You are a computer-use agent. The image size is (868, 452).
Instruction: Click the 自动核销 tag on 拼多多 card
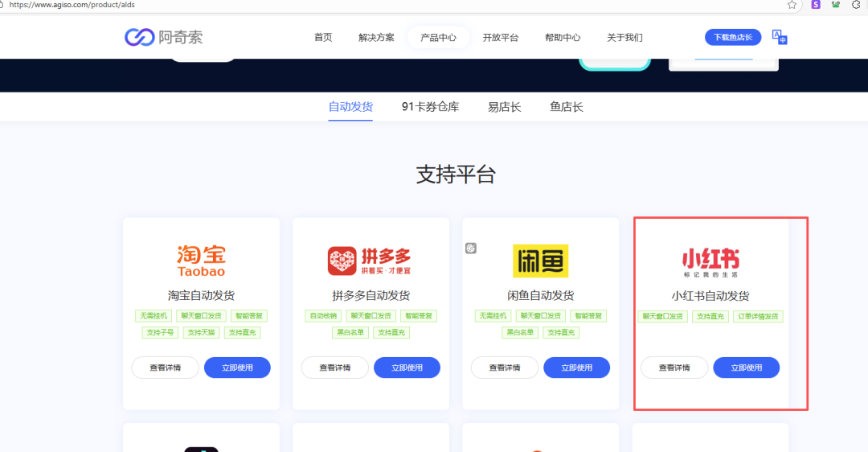(x=323, y=316)
